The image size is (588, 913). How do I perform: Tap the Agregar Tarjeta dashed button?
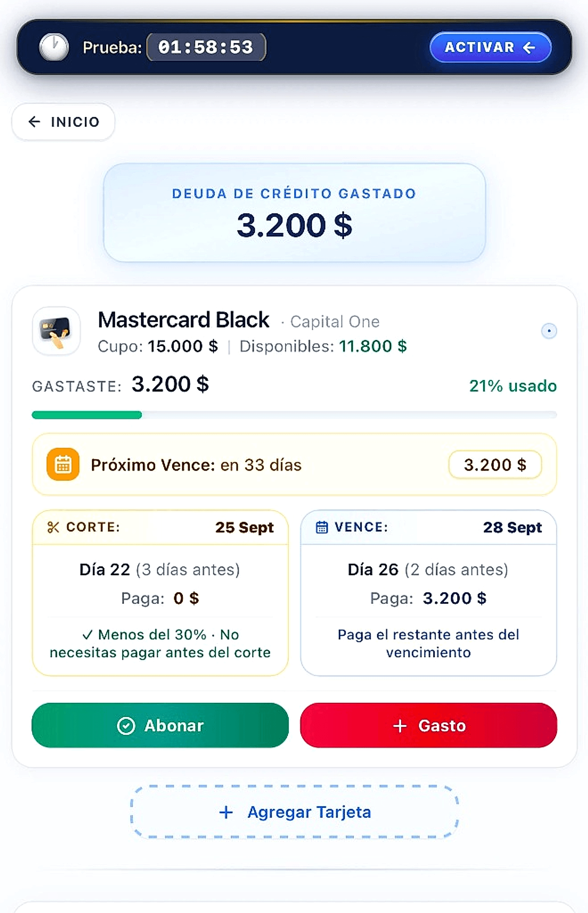tap(294, 812)
